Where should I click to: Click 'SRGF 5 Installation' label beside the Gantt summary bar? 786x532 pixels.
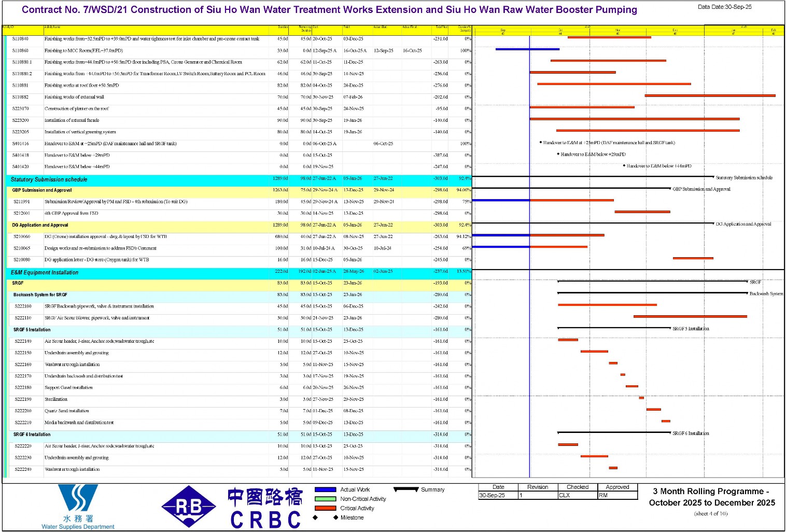pos(691,328)
